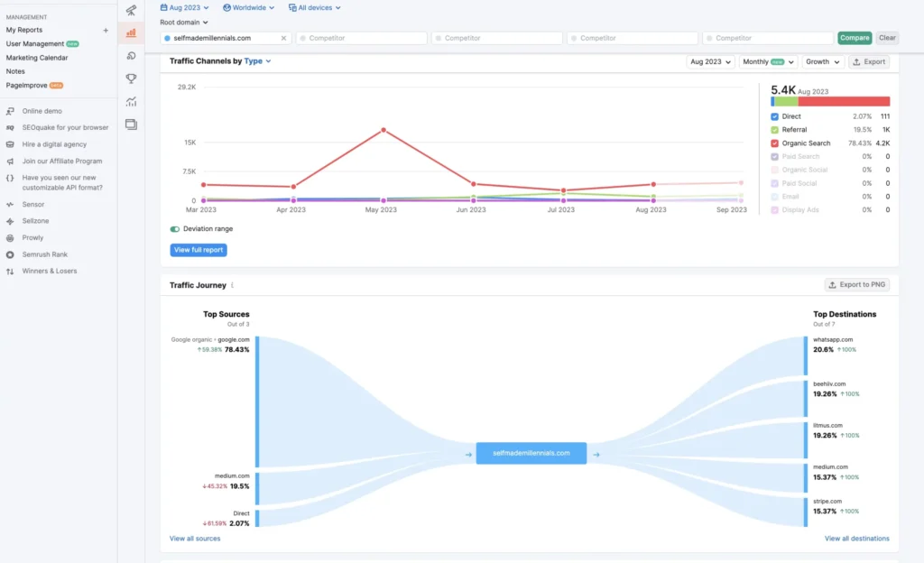Click the circular keyword tool icon
Viewport: 924px width, 563px height.
point(131,54)
